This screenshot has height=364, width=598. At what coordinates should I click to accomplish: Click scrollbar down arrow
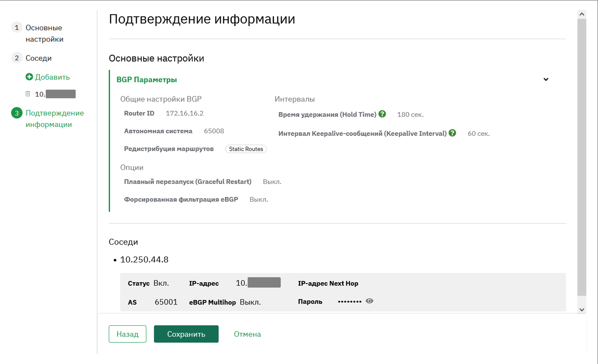(582, 310)
